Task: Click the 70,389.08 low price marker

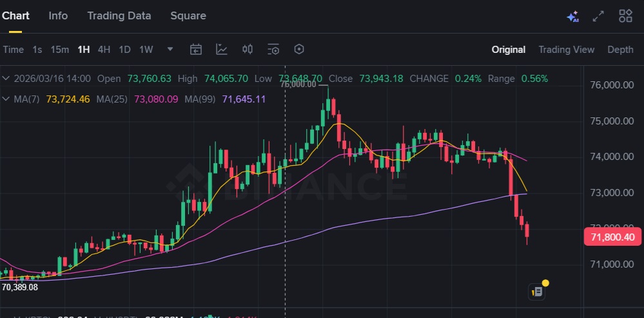Action: pos(20,288)
